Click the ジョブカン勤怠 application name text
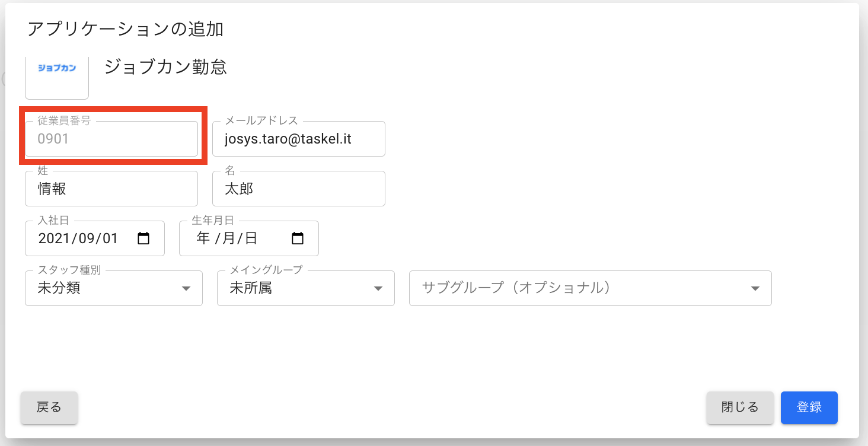Viewport: 868px width, 446px height. tap(165, 67)
